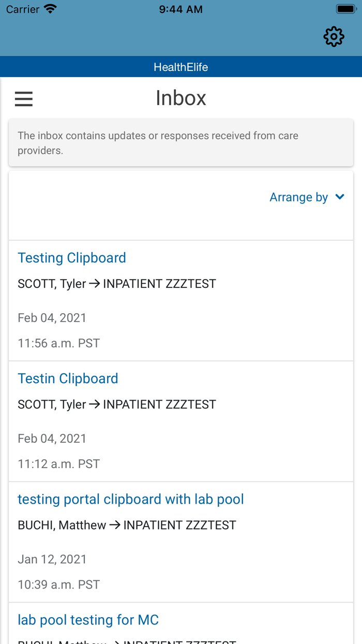
Task: Open the hamburger navigation menu
Action: 24,98
